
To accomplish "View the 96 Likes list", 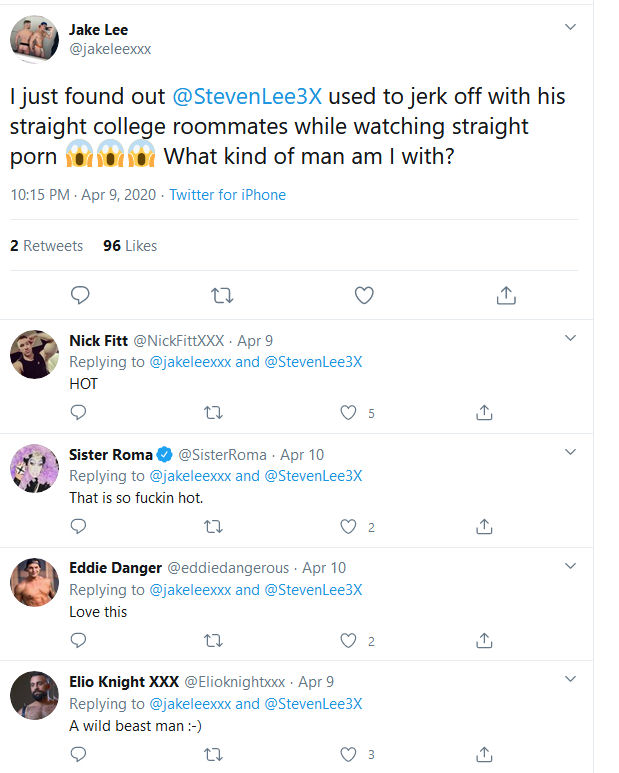I will coord(130,246).
